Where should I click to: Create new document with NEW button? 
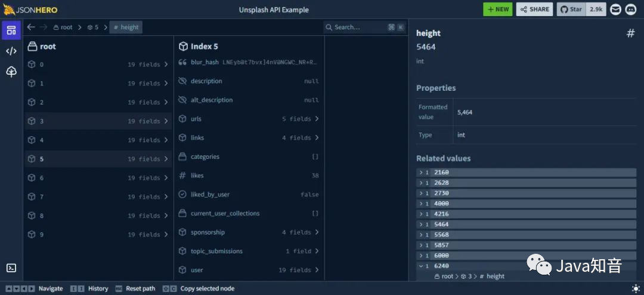[498, 10]
